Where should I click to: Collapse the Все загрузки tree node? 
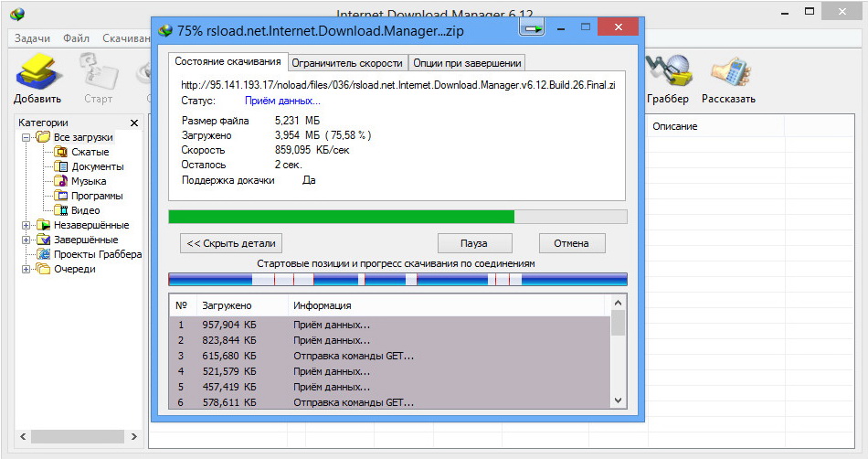click(x=26, y=137)
